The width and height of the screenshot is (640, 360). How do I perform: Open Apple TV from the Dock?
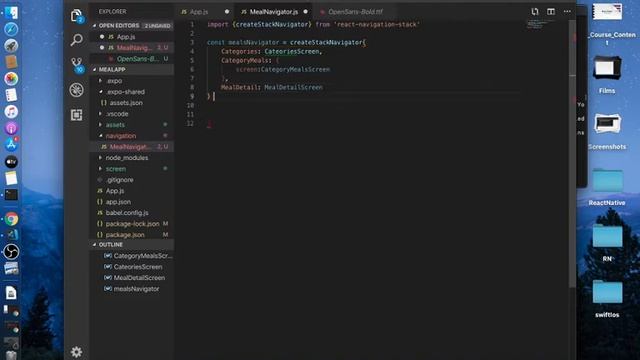click(11, 162)
